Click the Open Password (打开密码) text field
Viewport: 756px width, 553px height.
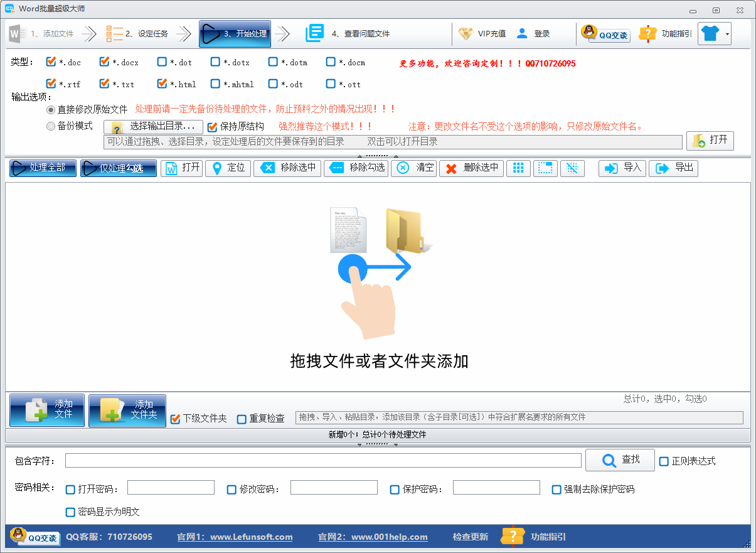(x=171, y=488)
